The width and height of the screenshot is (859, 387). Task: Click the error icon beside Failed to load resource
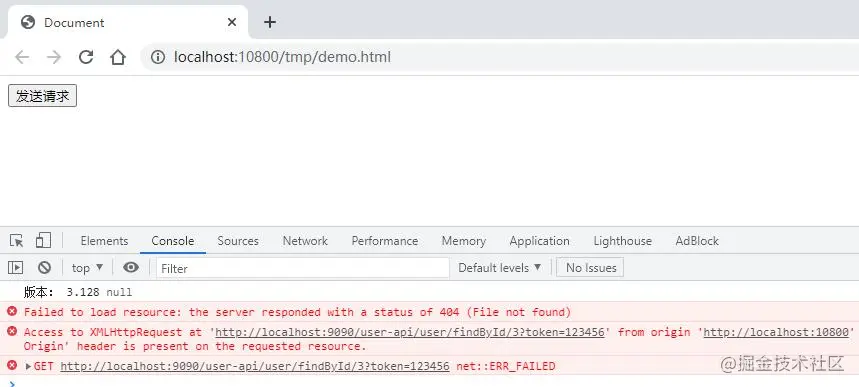click(x=12, y=311)
